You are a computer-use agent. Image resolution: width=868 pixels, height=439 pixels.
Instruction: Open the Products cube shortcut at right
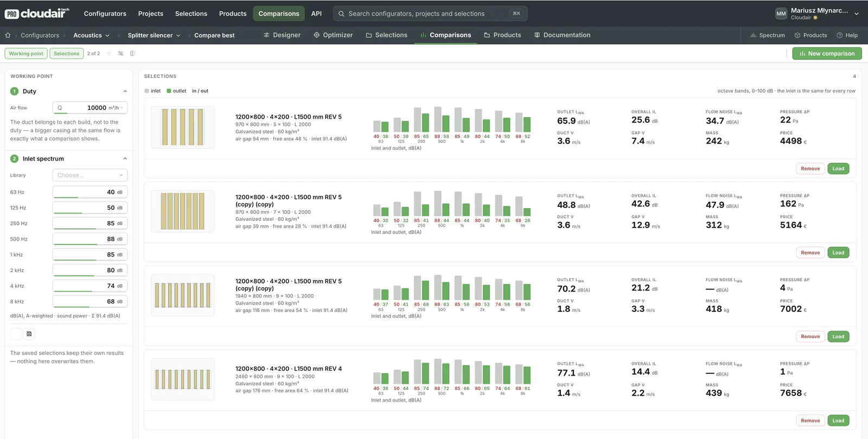click(810, 35)
